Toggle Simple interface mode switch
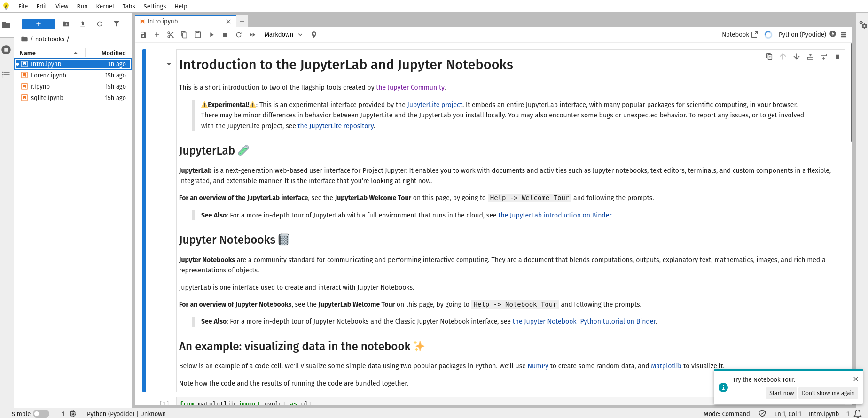The image size is (868, 418). [41, 414]
